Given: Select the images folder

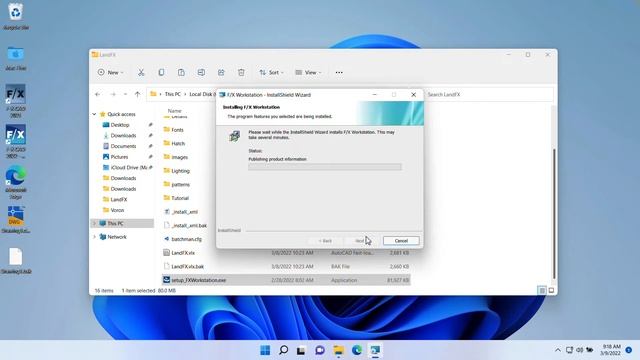Looking at the screenshot, I should (179, 157).
